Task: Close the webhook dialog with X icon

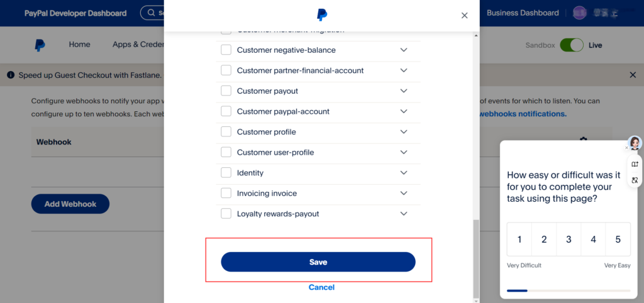Action: click(x=465, y=16)
